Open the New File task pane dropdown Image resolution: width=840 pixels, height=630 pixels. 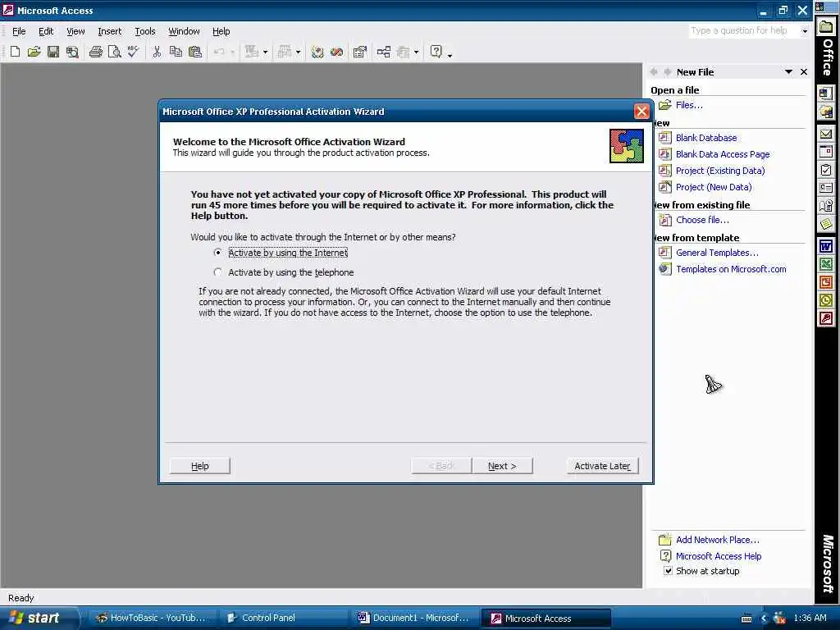[x=788, y=72]
